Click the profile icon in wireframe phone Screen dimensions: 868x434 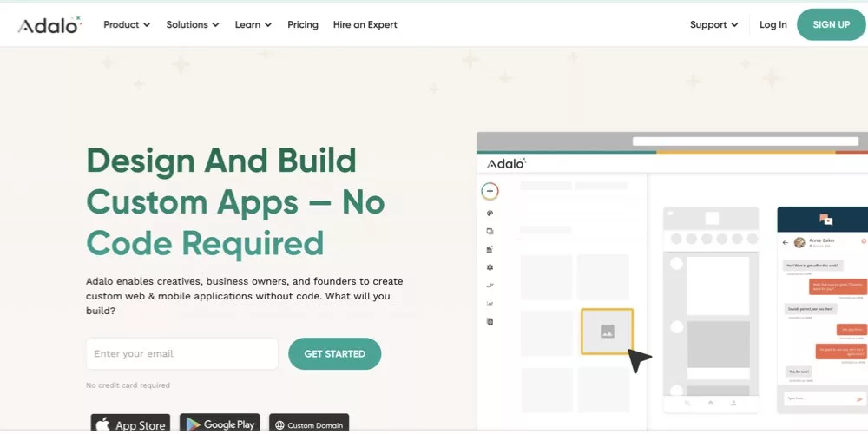(733, 403)
